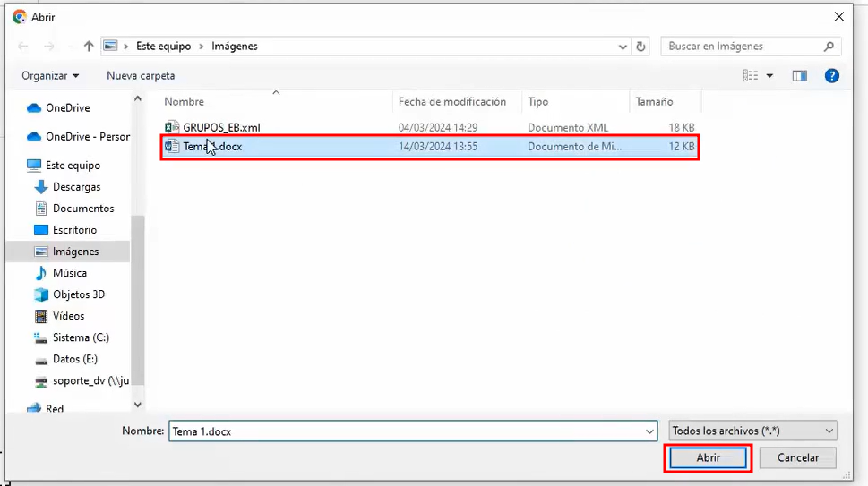Refresh the Imágenes folder listing
Screen dimensions: 868x486
[x=640, y=46]
